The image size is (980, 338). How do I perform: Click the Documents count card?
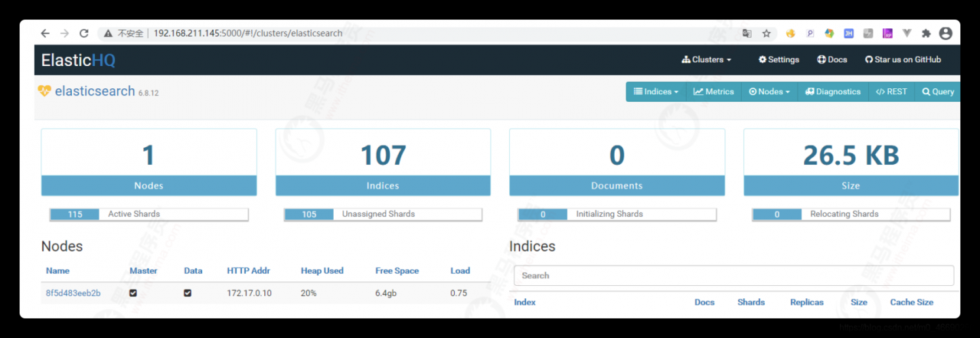[x=617, y=162]
